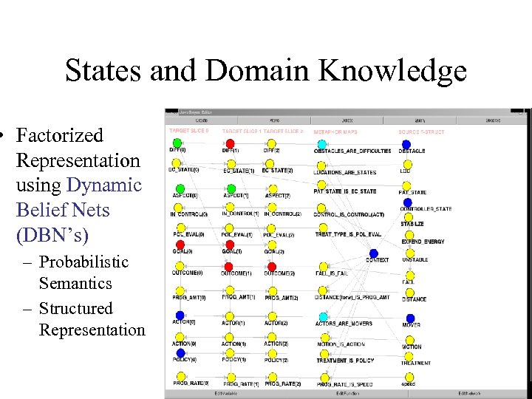Viewport: 532px width, 399px height.
Task: Select the PROG_AMT(0) node
Action: [180, 291]
